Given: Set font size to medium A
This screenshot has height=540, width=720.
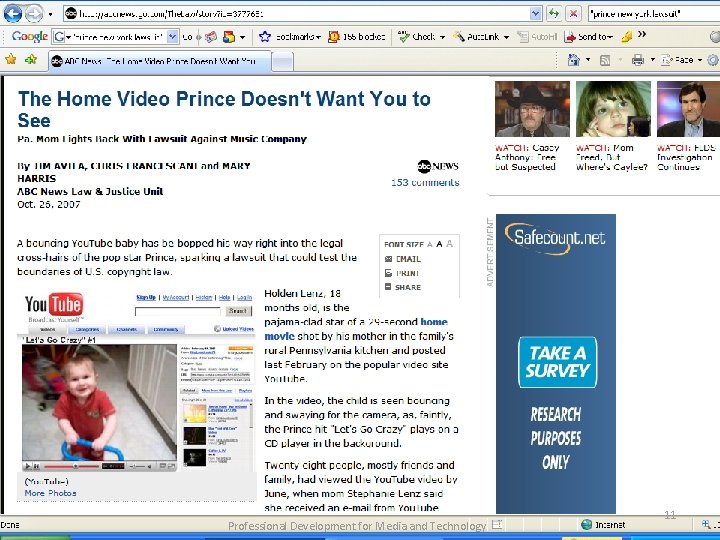Looking at the screenshot, I should [439, 244].
